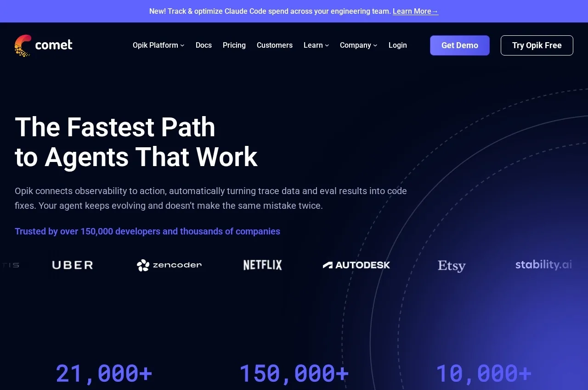Click the stability.ai logo
The height and width of the screenshot is (390, 588).
[543, 265]
